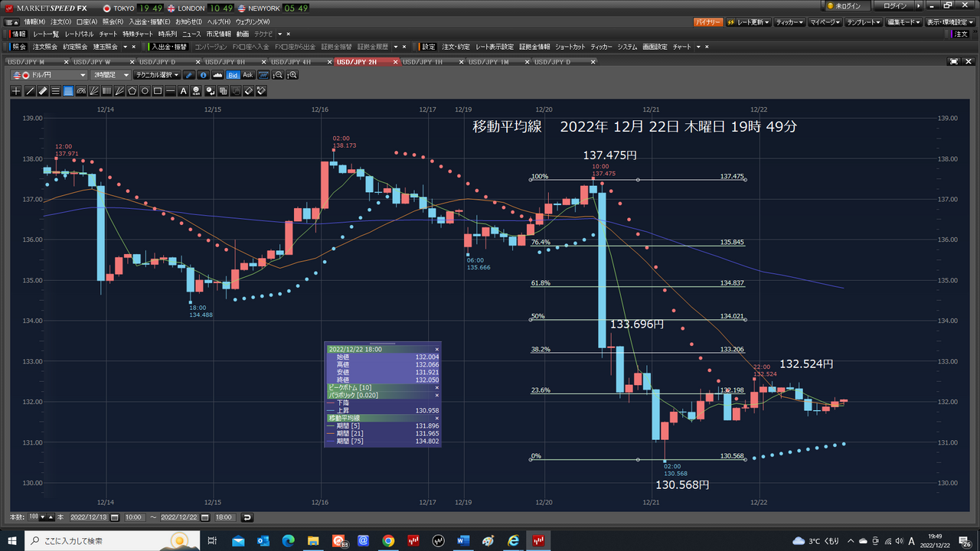Open the ドル/円 currency pair dropdown

tap(51, 75)
